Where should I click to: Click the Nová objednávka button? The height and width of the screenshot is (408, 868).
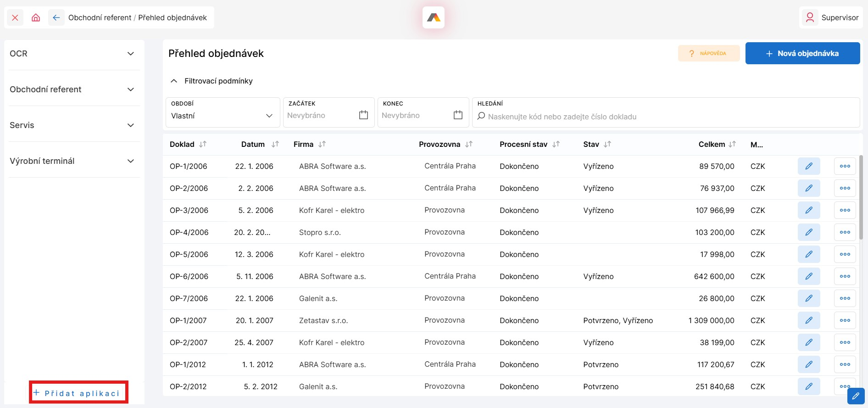802,53
